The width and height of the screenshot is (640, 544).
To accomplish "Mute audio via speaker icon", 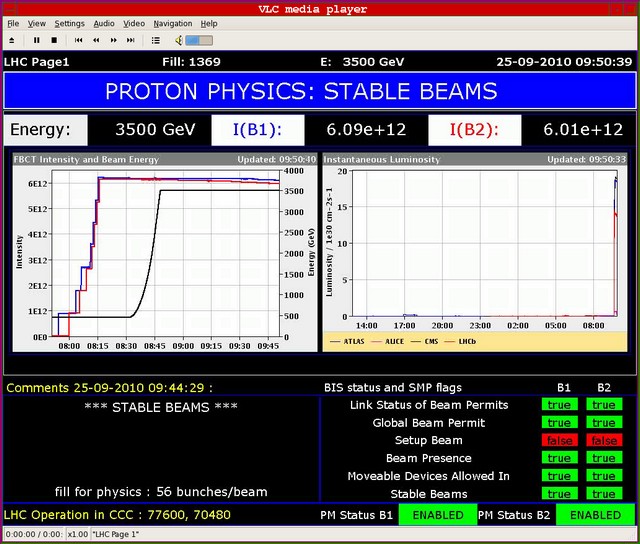I will coord(179,40).
